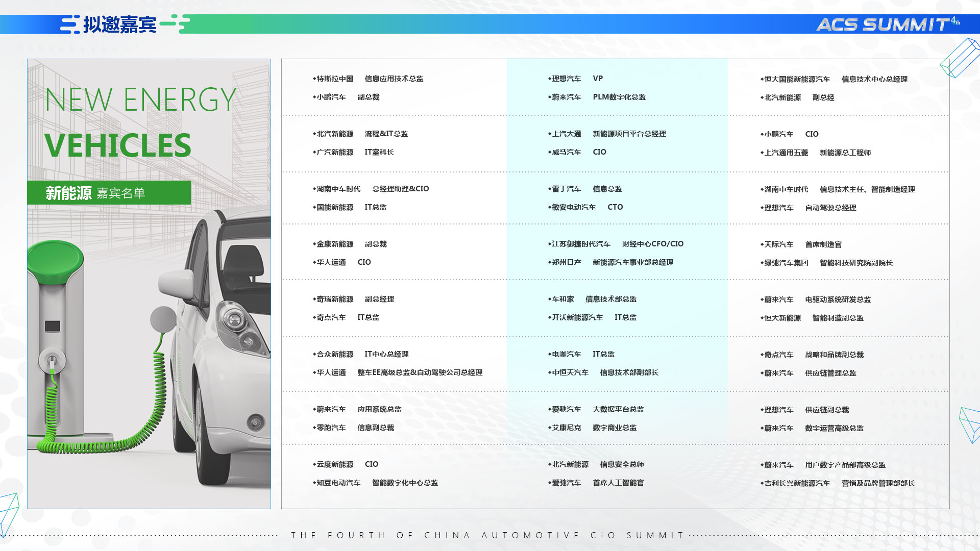Select the 敏安电动汽车 CTO row
The width and height of the screenshot is (980, 551).
point(585,207)
